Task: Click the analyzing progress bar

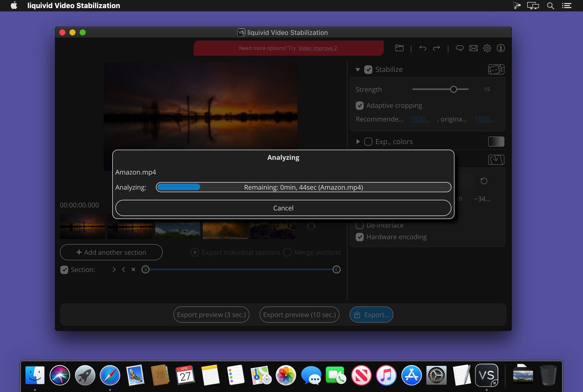Action: tap(303, 187)
